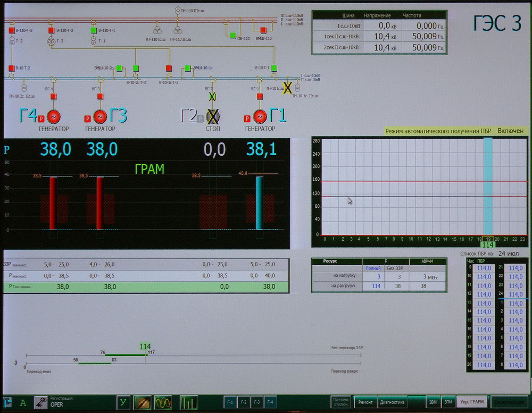The image size is (532, 413).
Task: Select transformer T-2 symbol
Action: (12, 41)
